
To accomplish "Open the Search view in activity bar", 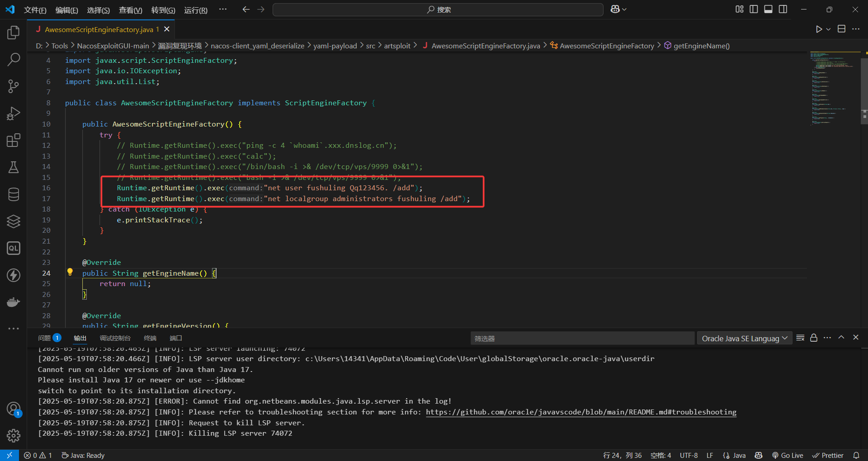I will (14, 59).
